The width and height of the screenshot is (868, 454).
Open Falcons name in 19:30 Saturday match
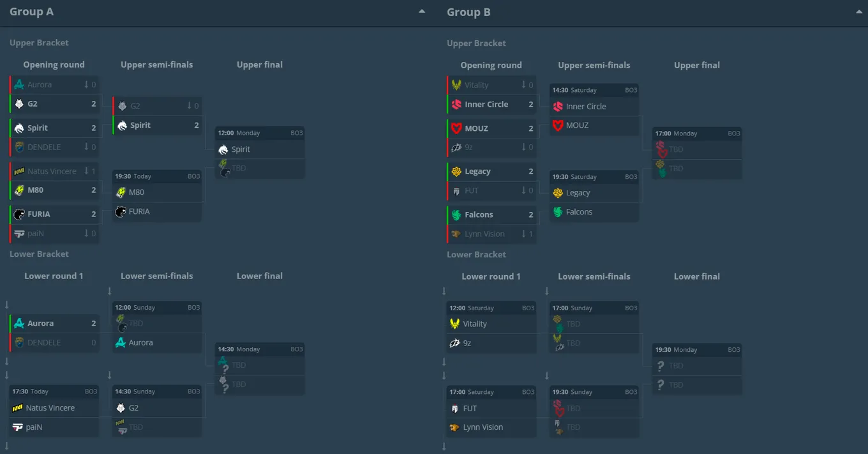pyautogui.click(x=579, y=212)
